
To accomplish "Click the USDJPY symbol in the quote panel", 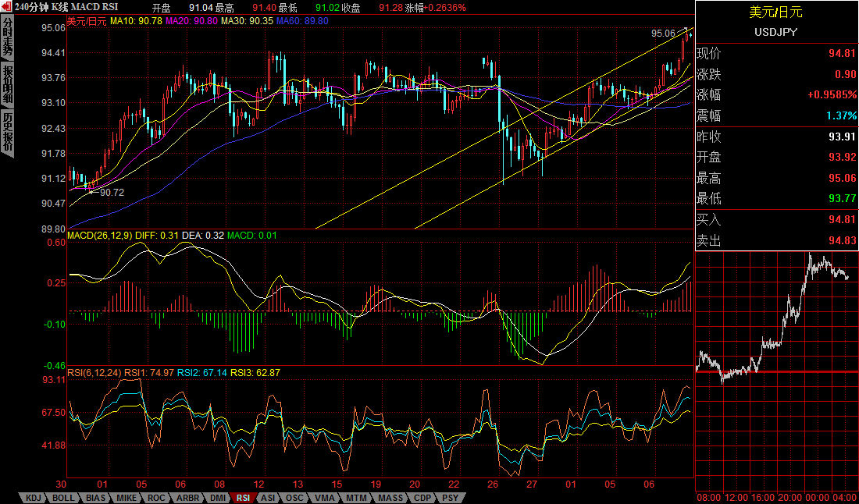I will click(x=775, y=32).
